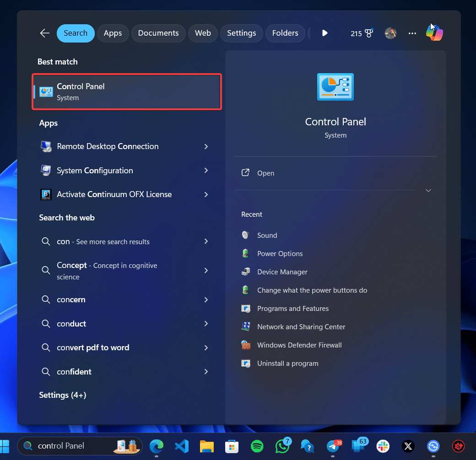This screenshot has width=476, height=460.
Task: Expand Remote Desktop Connection chevron
Action: tap(206, 146)
